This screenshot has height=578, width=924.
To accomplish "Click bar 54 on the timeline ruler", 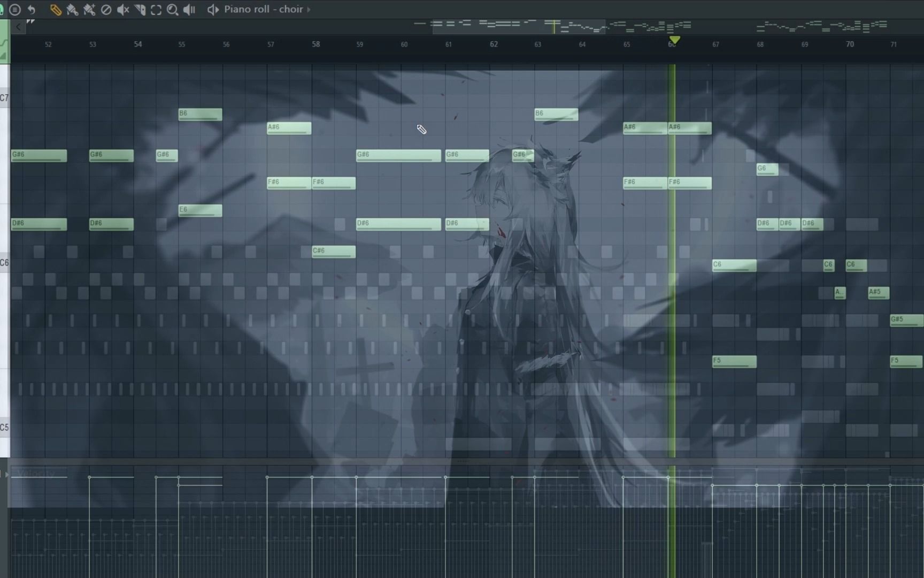I will 138,44.
